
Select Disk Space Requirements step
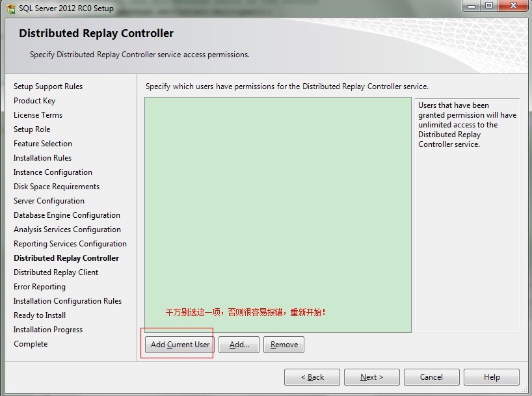click(x=57, y=187)
